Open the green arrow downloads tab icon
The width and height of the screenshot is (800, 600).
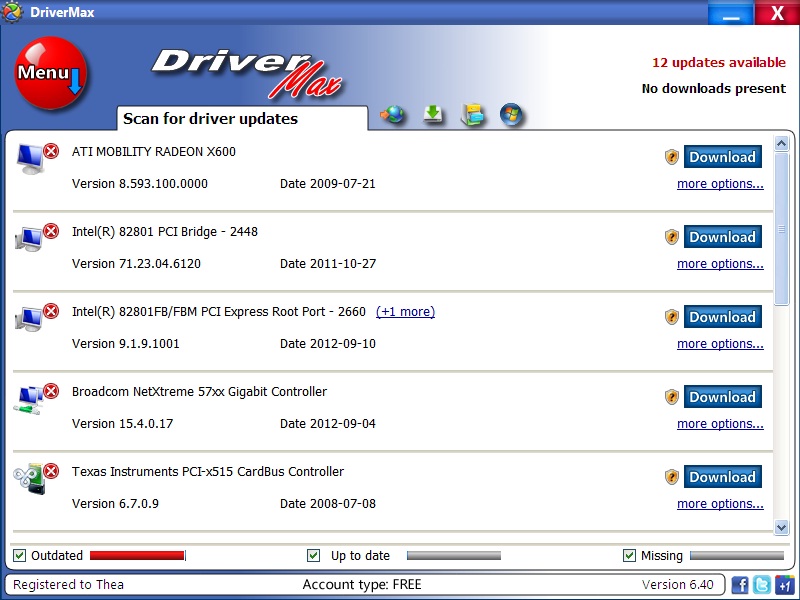[433, 114]
